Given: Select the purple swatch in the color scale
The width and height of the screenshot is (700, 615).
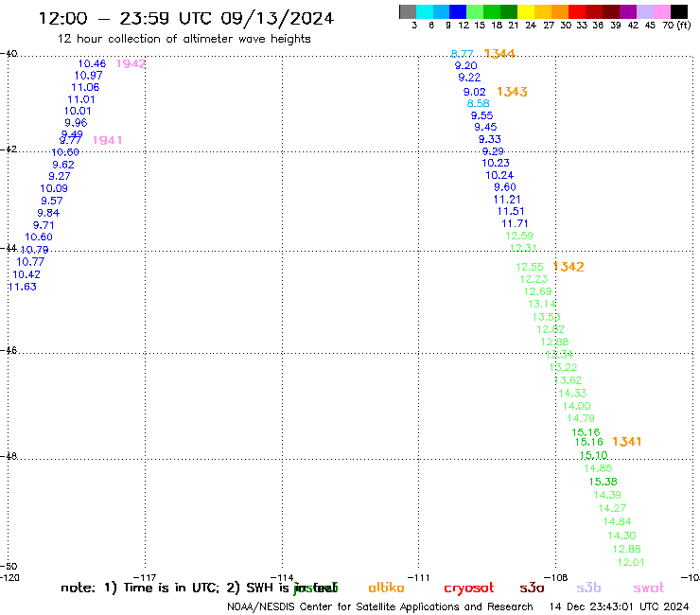Looking at the screenshot, I should [628, 11].
